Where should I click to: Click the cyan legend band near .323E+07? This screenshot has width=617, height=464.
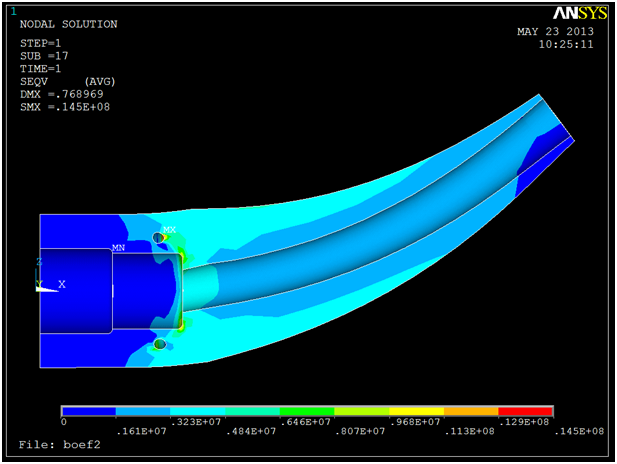click(198, 411)
